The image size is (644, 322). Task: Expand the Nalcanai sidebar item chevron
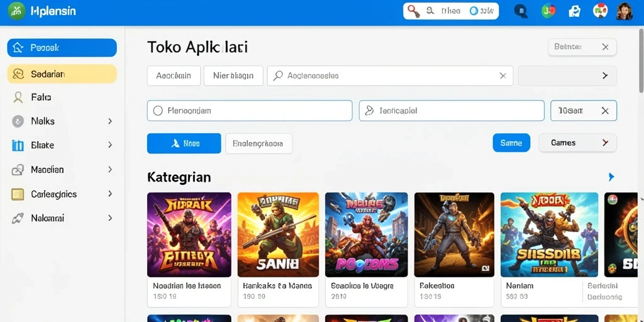point(109,218)
